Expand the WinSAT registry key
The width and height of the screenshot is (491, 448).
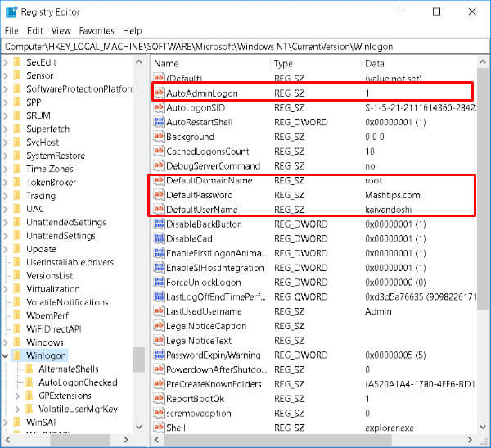click(6, 423)
